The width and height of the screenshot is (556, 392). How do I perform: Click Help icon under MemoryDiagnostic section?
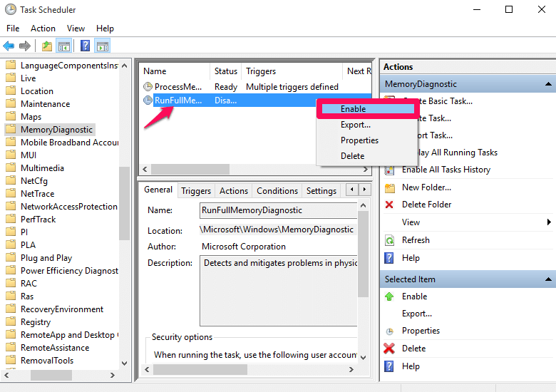[x=389, y=258]
